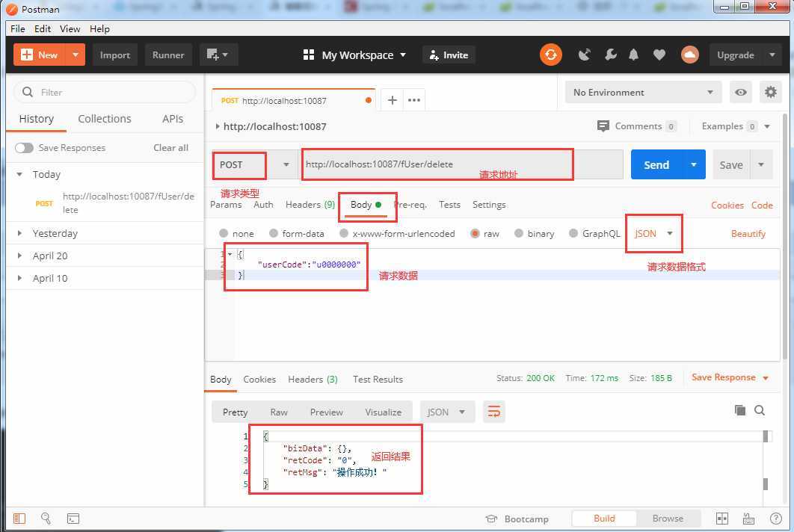This screenshot has width=794, height=532.
Task: Show the Raw response view
Action: point(279,412)
